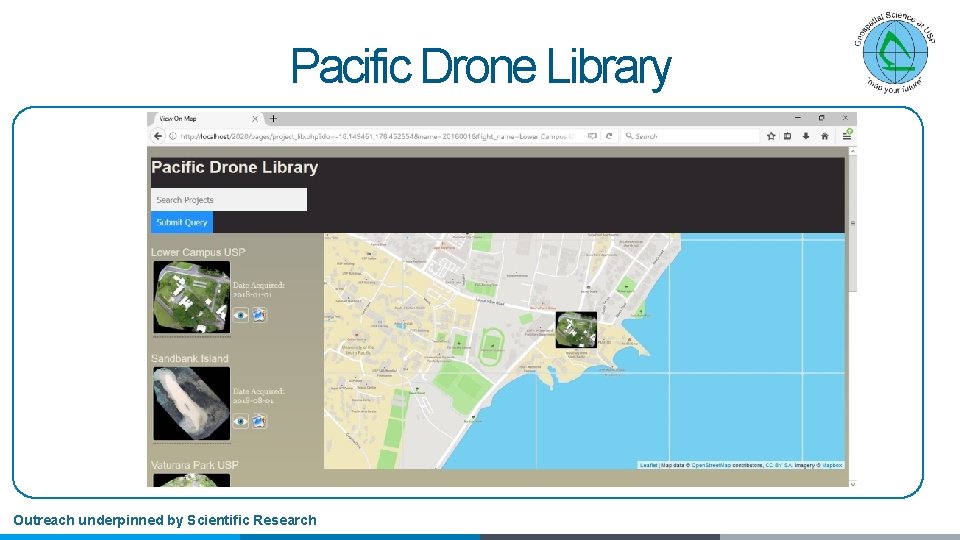This screenshot has width=960, height=540.
Task: Click the Mapbox attribution link
Action: point(833,465)
